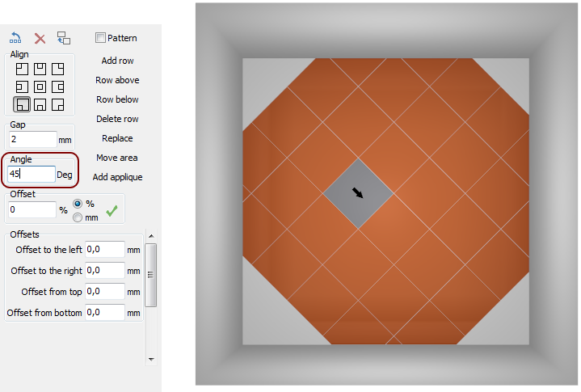Click Row above
This screenshot has height=392, width=581.
pos(117,80)
